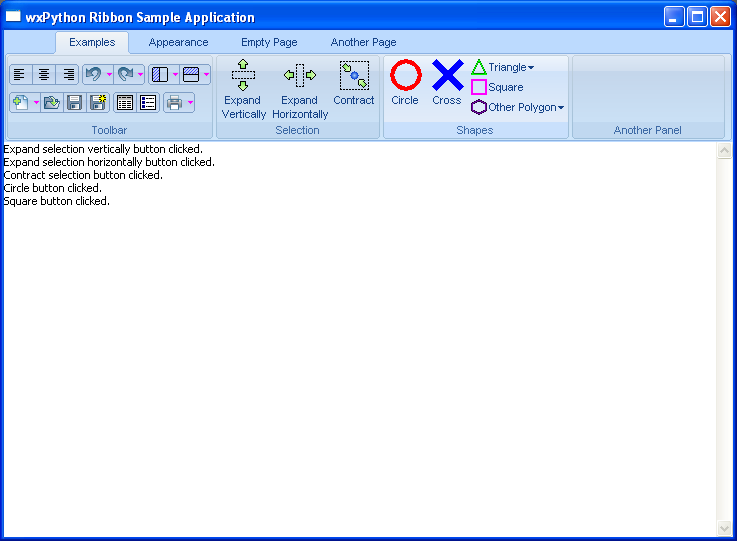The width and height of the screenshot is (737, 541).
Task: Click the open folder icon
Action: click(52, 102)
